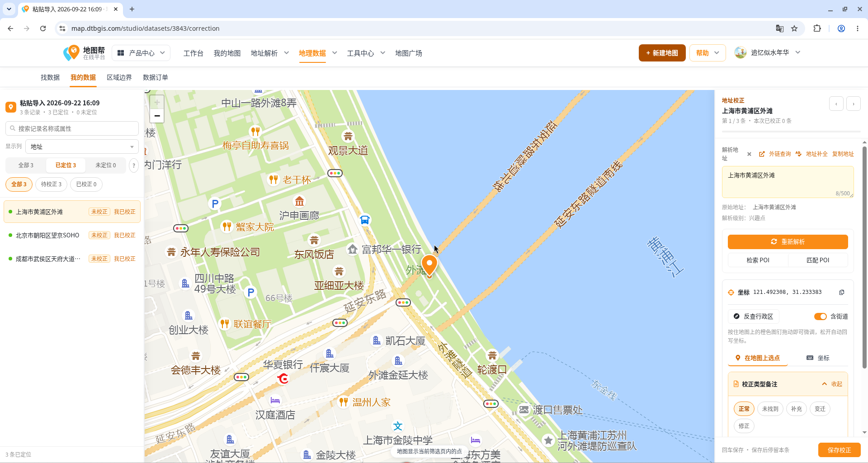Copy the coordinates with the copy icon

coord(842,292)
